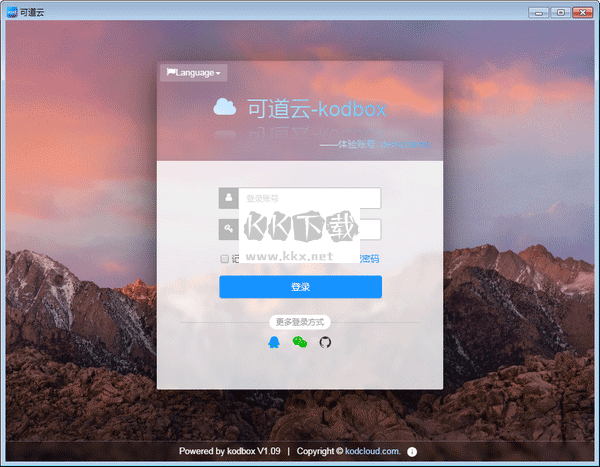Click the password input field
Screen dimensions: 600x467
[x=310, y=229]
